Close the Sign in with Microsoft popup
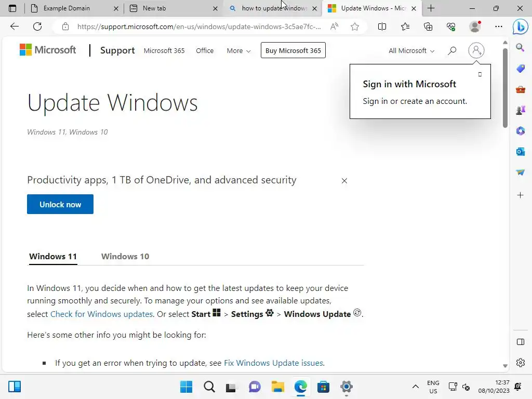 coord(480,74)
